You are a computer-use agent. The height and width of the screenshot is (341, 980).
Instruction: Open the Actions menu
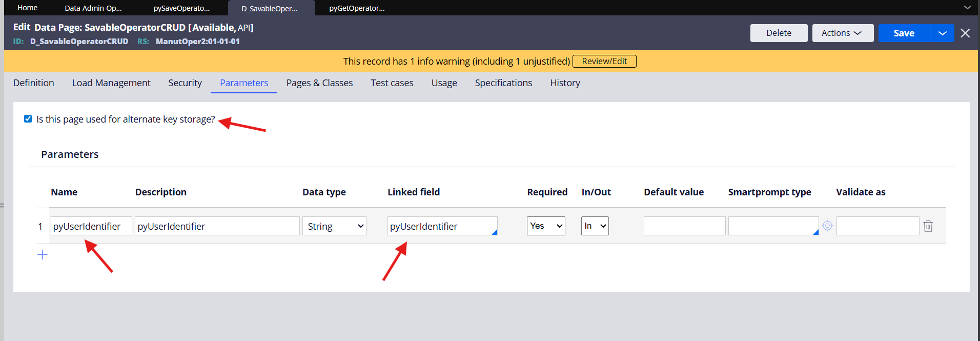coord(843,33)
